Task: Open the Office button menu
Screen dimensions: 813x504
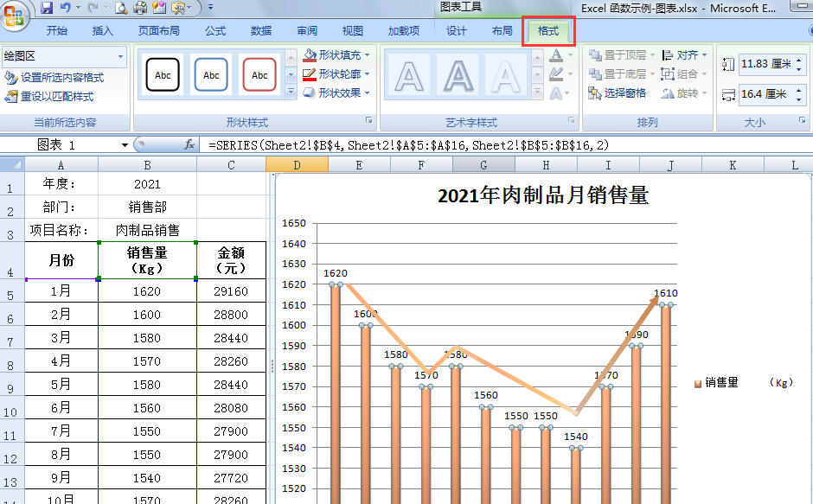Action: tap(14, 16)
